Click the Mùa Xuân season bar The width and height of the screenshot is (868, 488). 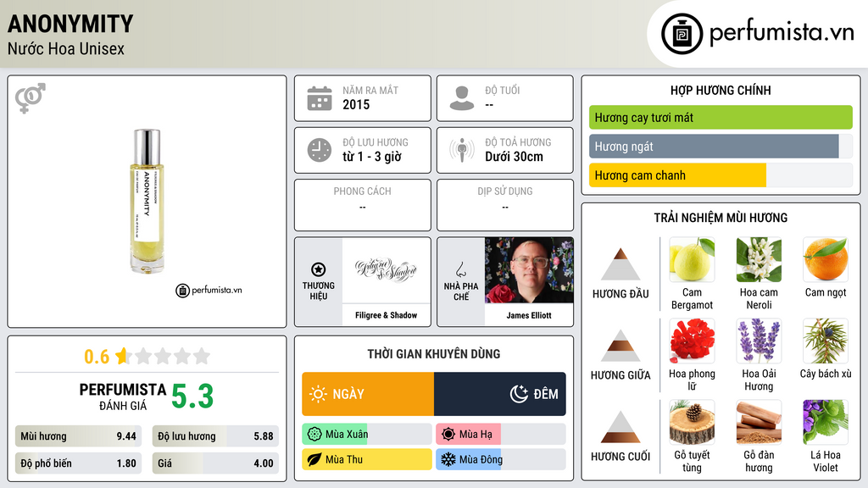(x=367, y=435)
